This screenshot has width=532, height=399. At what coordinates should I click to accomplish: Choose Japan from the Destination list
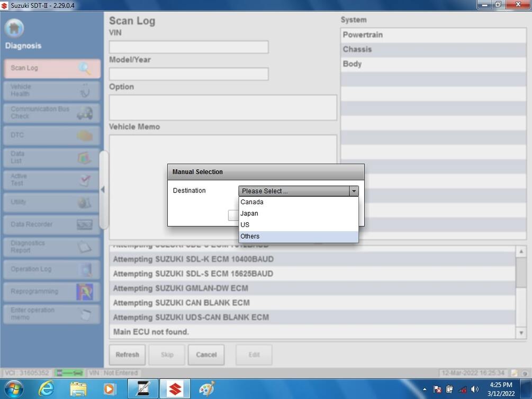299,213
